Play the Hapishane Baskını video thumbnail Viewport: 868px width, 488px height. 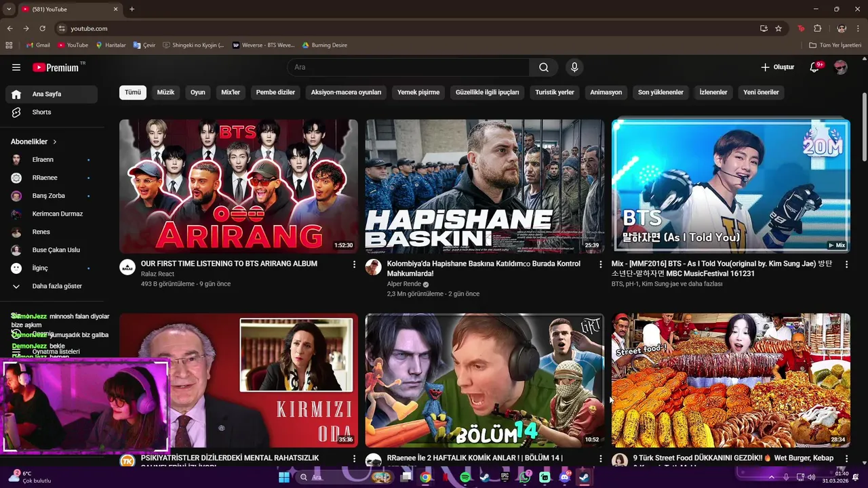pos(484,186)
